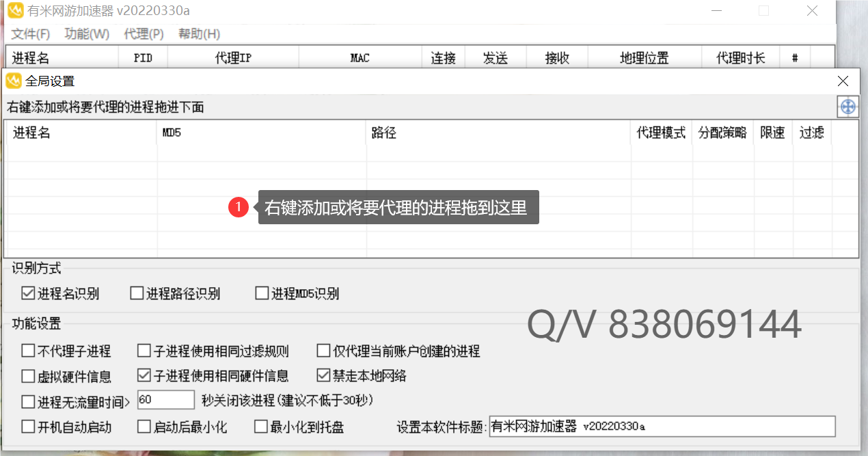Click the crosshair target icon in 全局设置
This screenshot has height=456, width=868.
click(x=847, y=107)
